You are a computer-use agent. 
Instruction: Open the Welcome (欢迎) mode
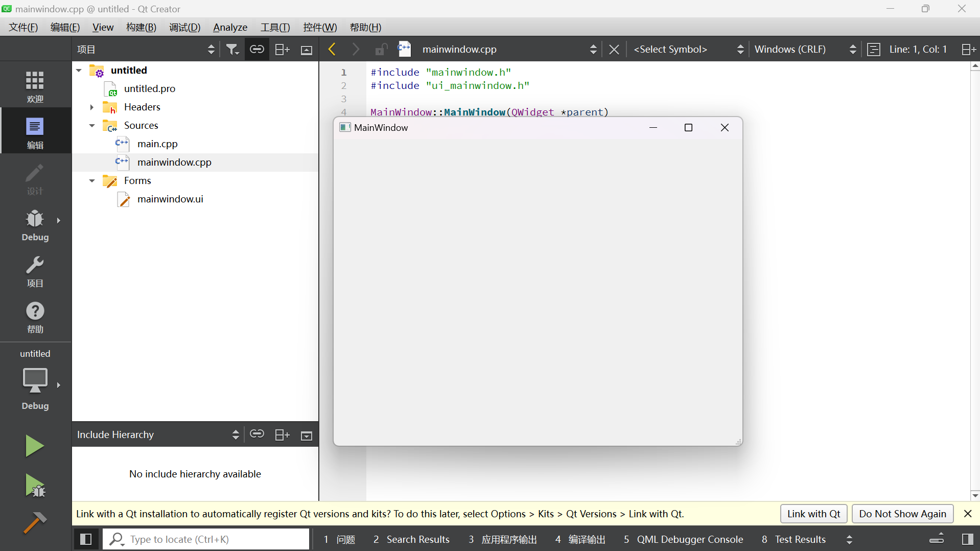[35, 86]
